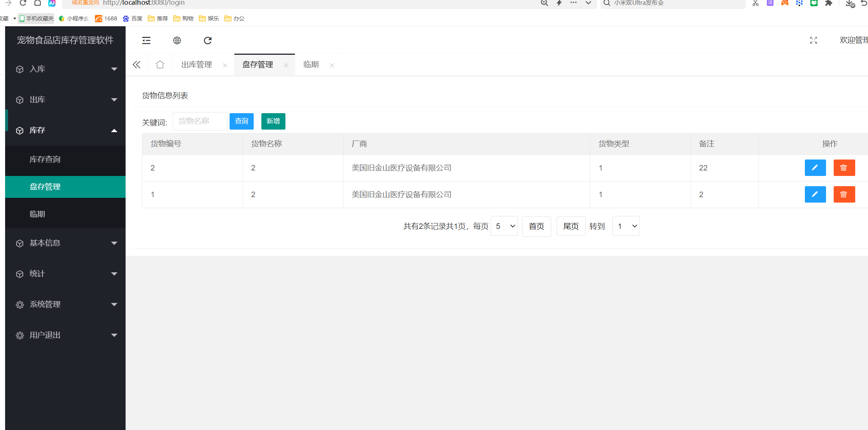Click the blue 查询 button
The image size is (868, 430).
pos(241,121)
